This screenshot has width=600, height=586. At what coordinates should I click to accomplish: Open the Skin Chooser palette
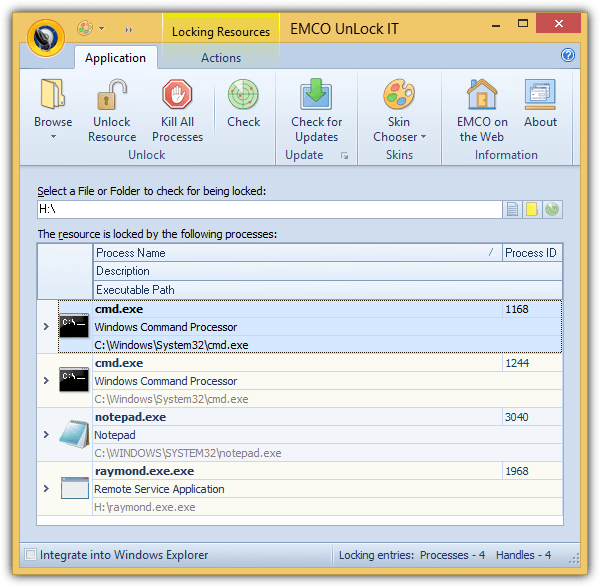(x=399, y=94)
